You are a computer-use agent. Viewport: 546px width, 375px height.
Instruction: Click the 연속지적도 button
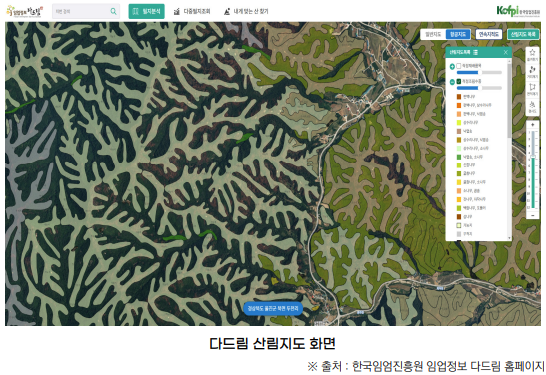click(x=489, y=34)
